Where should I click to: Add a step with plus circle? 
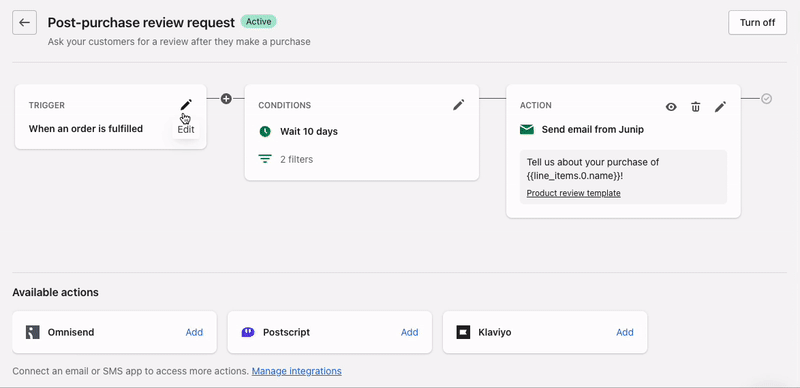pyautogui.click(x=226, y=99)
